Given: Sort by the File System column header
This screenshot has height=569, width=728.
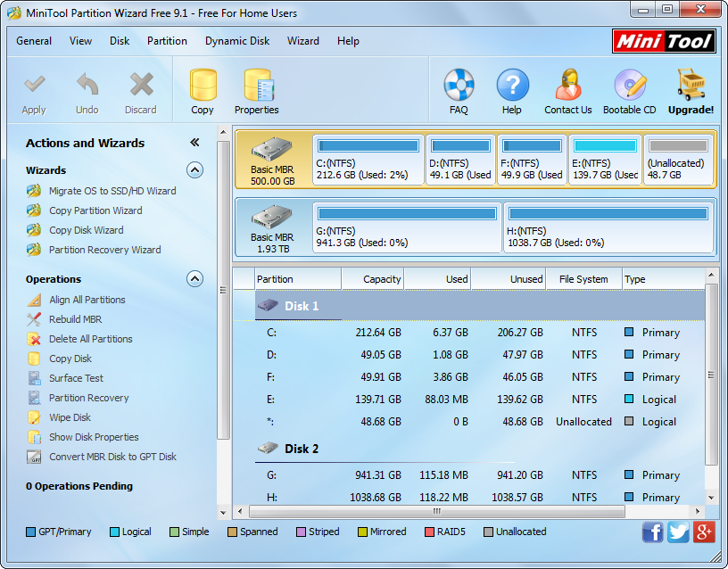Looking at the screenshot, I should point(583,279).
